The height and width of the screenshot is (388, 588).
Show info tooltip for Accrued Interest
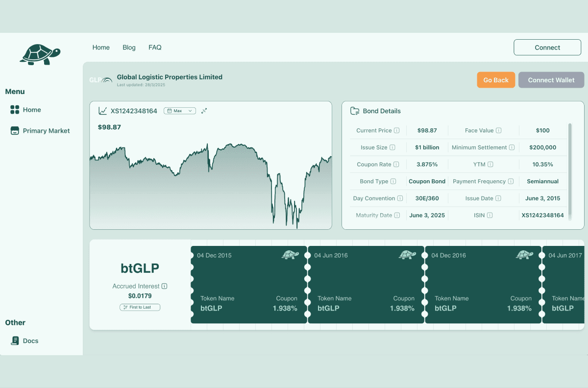(x=165, y=286)
